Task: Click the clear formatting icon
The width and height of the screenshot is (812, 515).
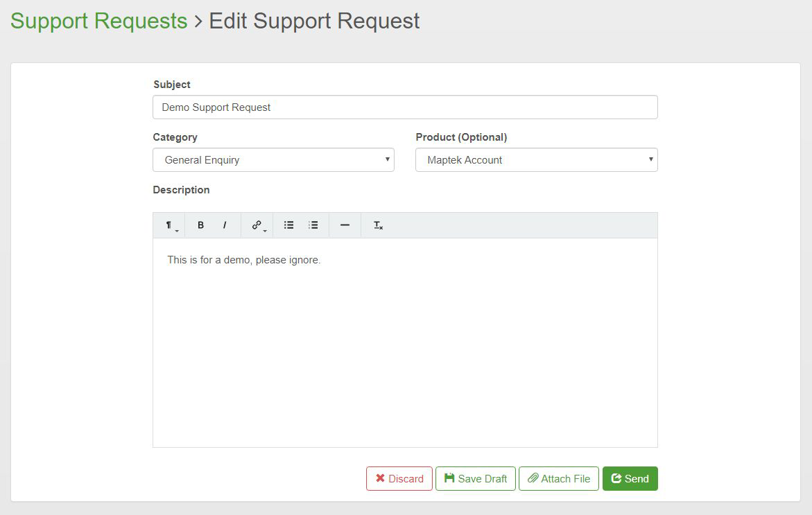Action: pyautogui.click(x=378, y=225)
